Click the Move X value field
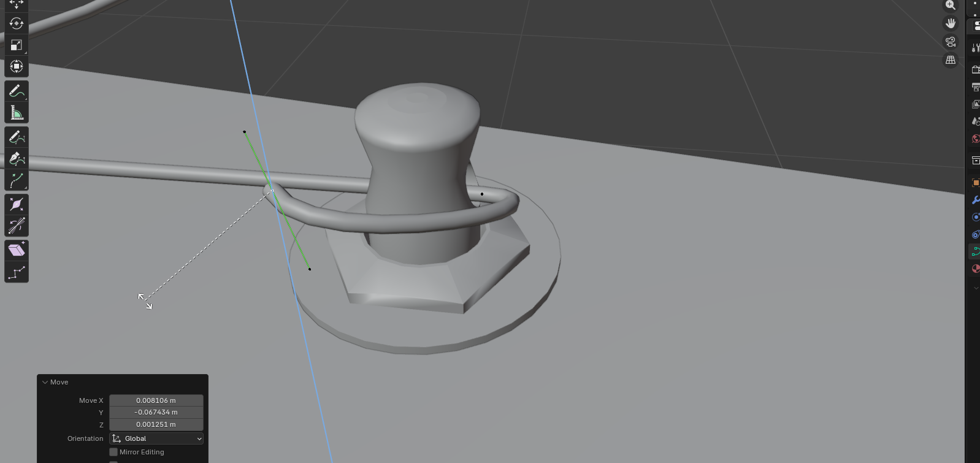The width and height of the screenshot is (980, 463). (156, 400)
